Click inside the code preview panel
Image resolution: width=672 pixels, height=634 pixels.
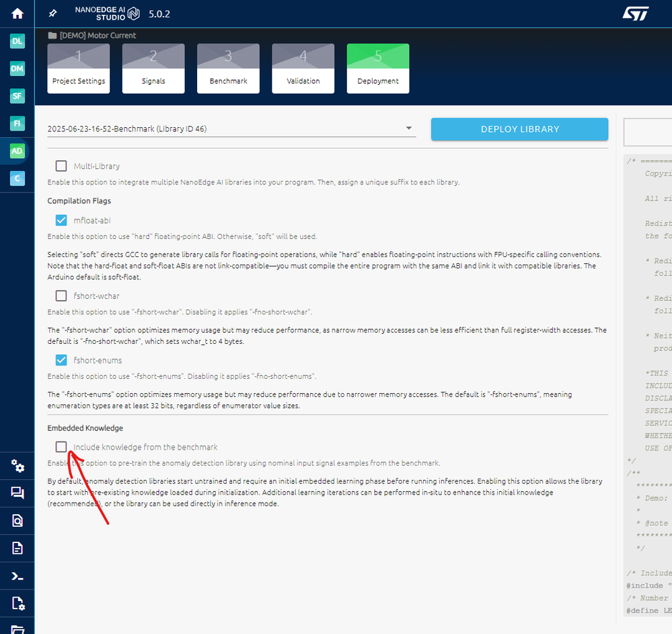(x=648, y=386)
